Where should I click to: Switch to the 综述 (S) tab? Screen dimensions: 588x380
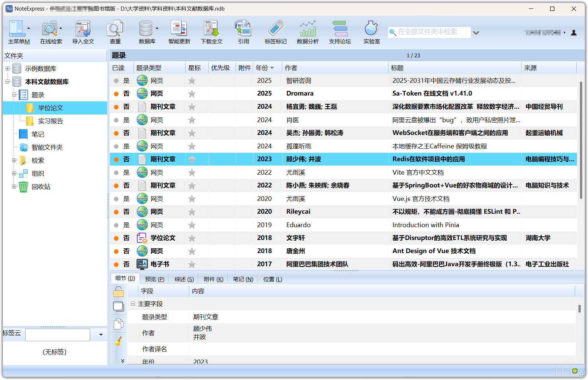[184, 279]
